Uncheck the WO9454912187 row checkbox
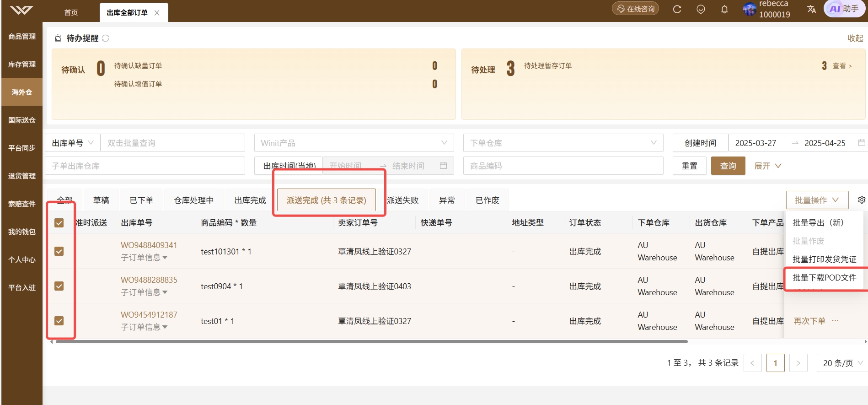Image resolution: width=868 pixels, height=405 pixels. 59,321
